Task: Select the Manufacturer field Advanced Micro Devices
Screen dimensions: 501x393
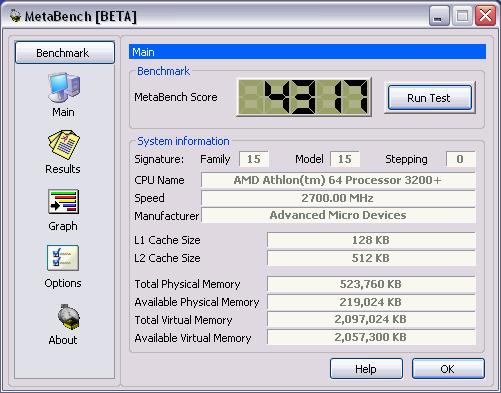Action: (x=338, y=215)
